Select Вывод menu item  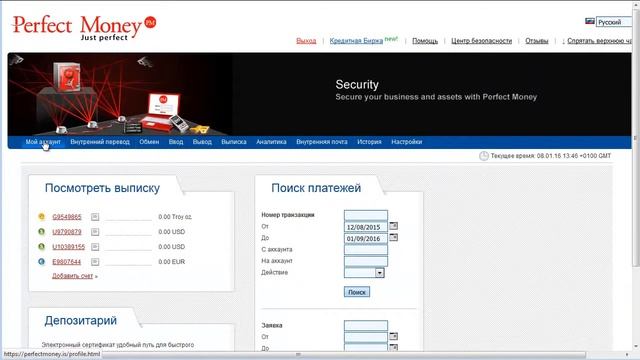(x=202, y=142)
